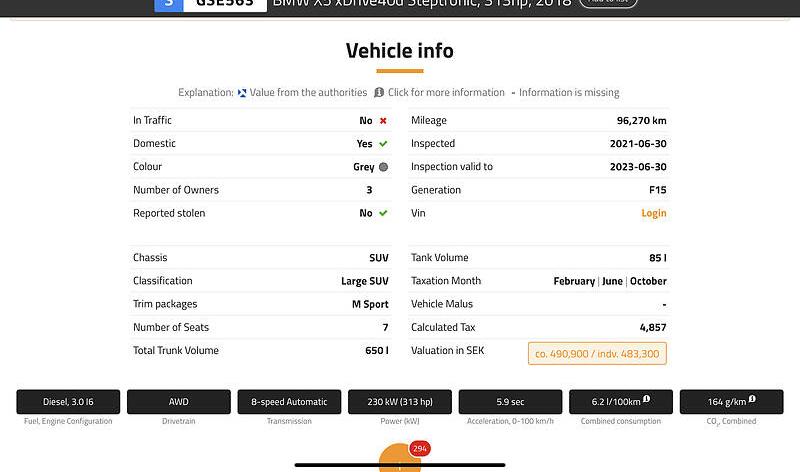This screenshot has height=472, width=800.
Task: Click the mileage value 96,270 km
Action: pos(641,121)
